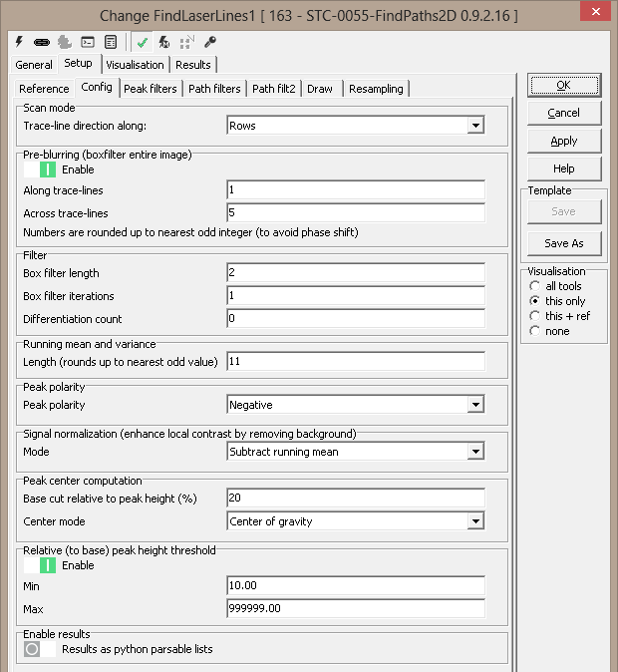
Task: Enable Results as python parsable lists
Action: coord(40,649)
